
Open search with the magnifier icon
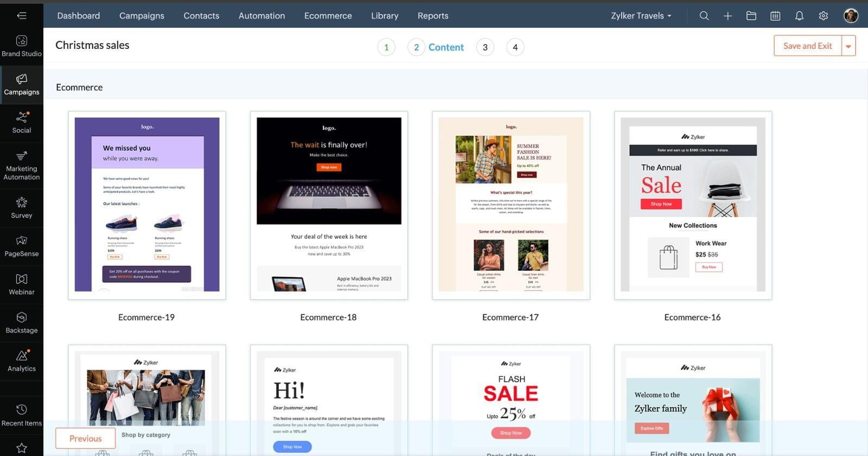point(704,16)
